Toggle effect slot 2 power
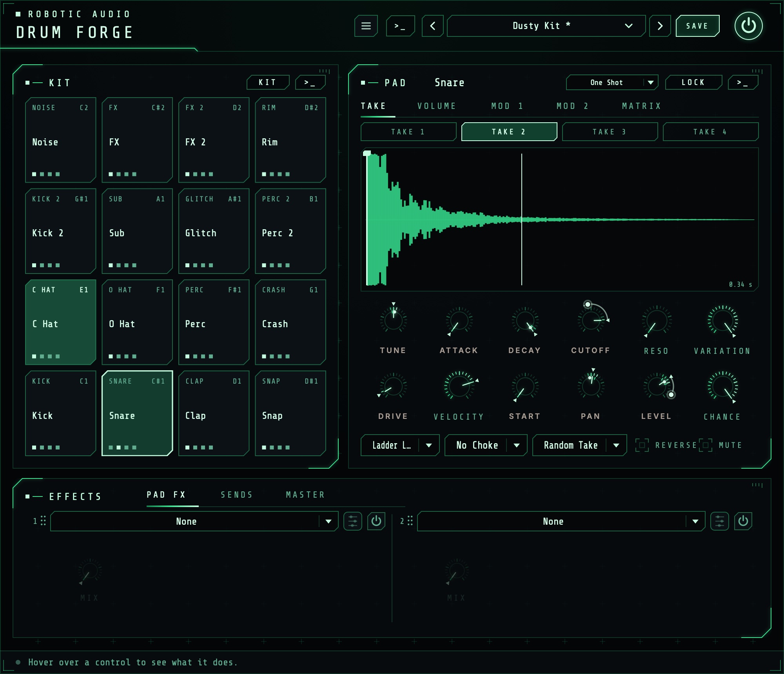Image resolution: width=784 pixels, height=674 pixels. [743, 521]
